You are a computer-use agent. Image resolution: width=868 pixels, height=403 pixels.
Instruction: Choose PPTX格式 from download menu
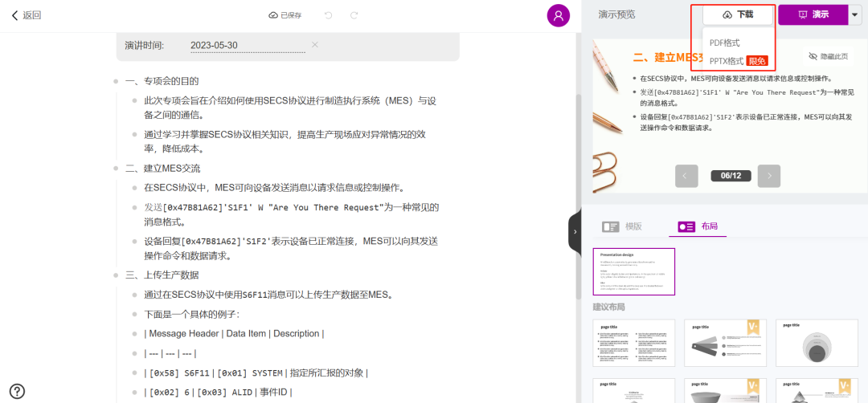(726, 61)
